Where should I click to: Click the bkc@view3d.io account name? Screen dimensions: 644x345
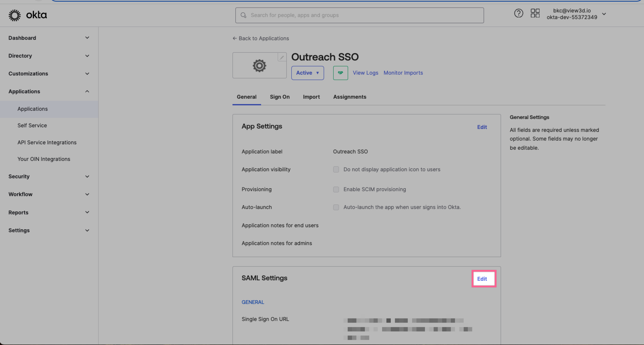(572, 11)
